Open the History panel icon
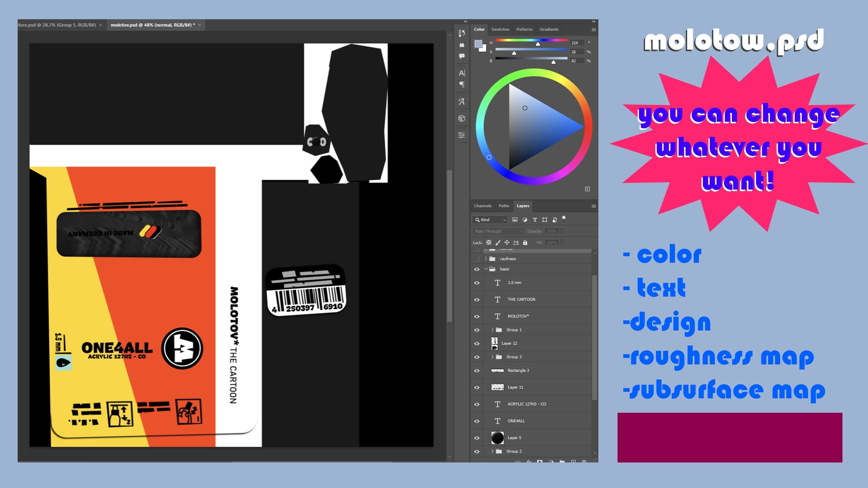Image resolution: width=868 pixels, height=488 pixels. pyautogui.click(x=462, y=33)
